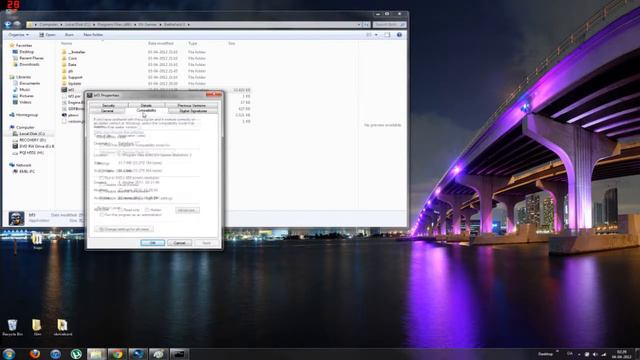The width and height of the screenshot is (640, 360).
Task: Select Local Disk (C:) in navigation pane
Action: (x=32, y=134)
